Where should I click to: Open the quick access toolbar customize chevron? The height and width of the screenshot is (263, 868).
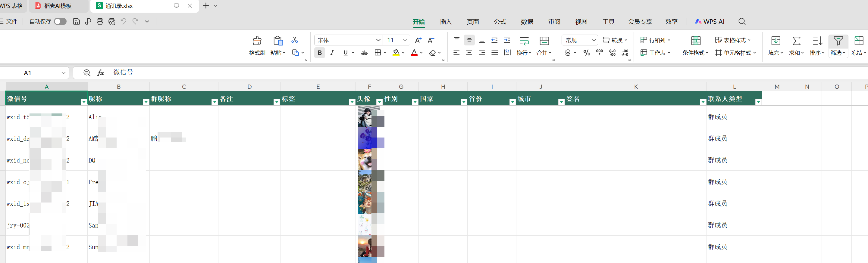147,22
